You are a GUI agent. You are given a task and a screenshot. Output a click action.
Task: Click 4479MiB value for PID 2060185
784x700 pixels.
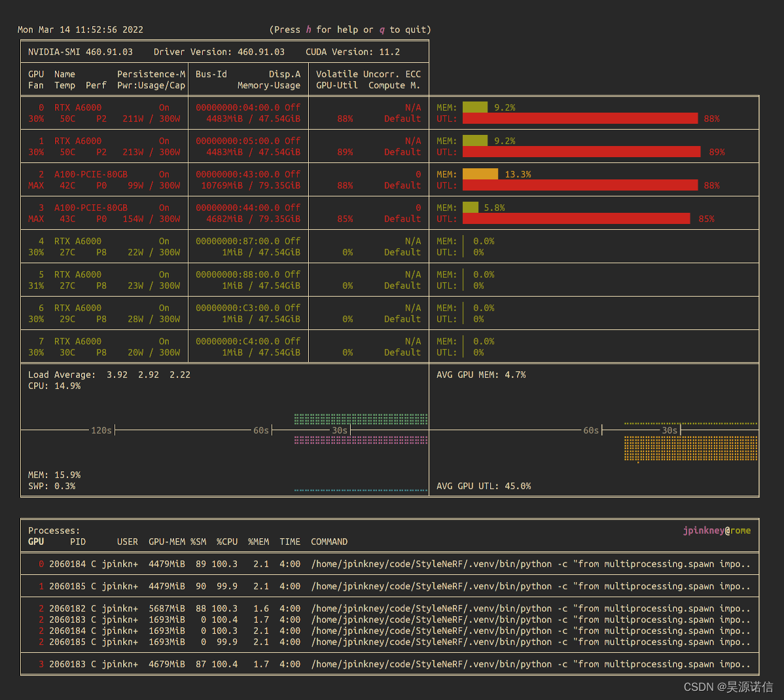coord(166,586)
